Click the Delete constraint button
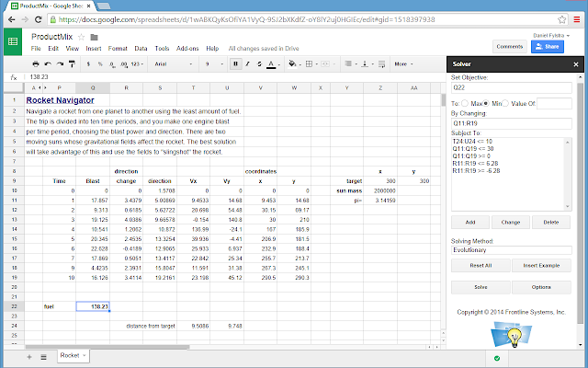588x368 pixels. click(x=551, y=223)
